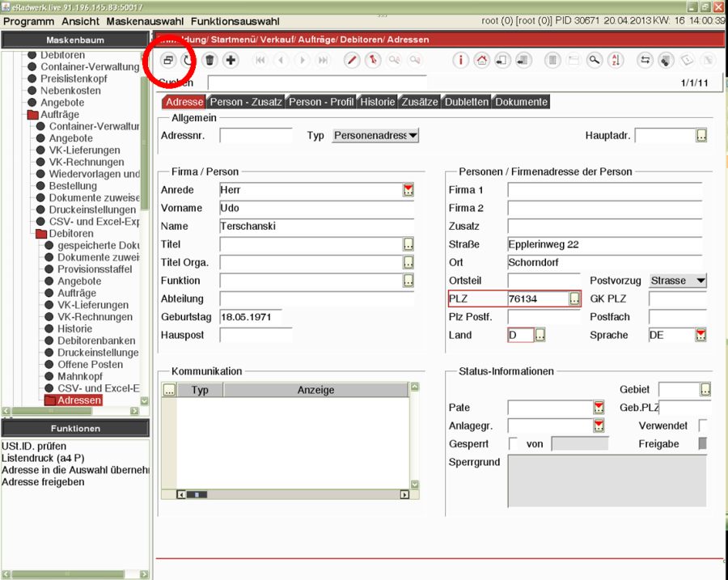Screen dimensions: 728x580
Task: Select Provisionsstaffel in the tree
Action: tap(95, 269)
